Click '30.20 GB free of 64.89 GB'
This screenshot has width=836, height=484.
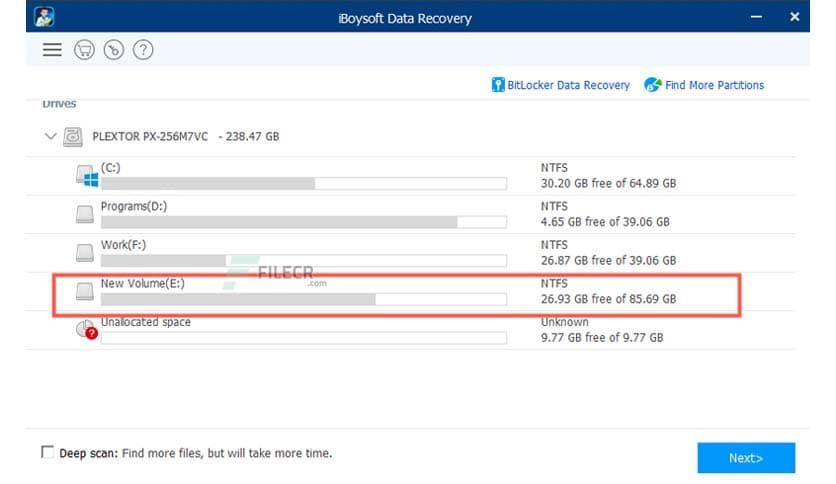tap(608, 183)
